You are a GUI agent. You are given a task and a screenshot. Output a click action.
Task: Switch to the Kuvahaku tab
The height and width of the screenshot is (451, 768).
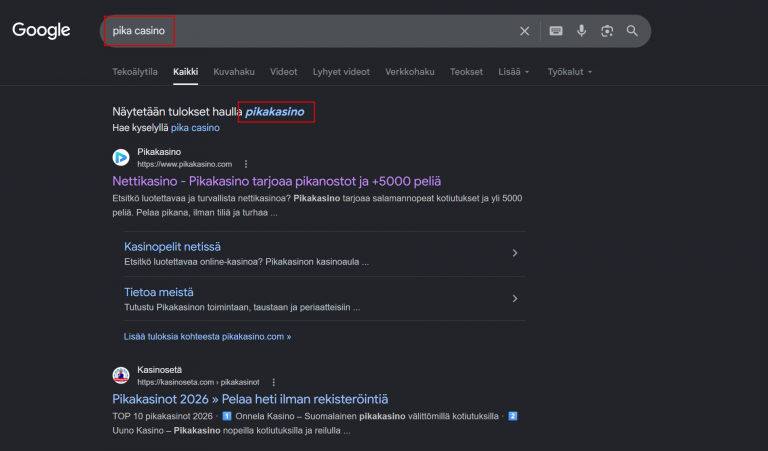pos(234,72)
